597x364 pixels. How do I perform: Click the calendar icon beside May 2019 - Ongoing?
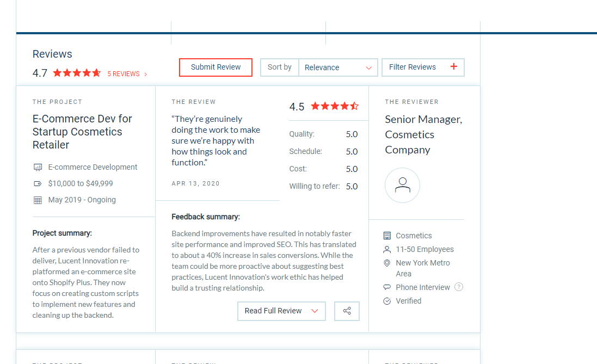38,200
